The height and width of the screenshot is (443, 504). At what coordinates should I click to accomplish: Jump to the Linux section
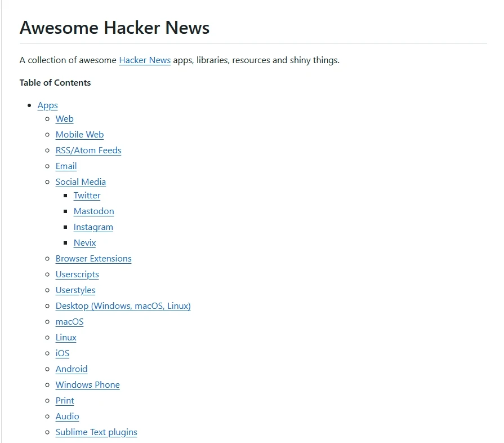pos(66,337)
